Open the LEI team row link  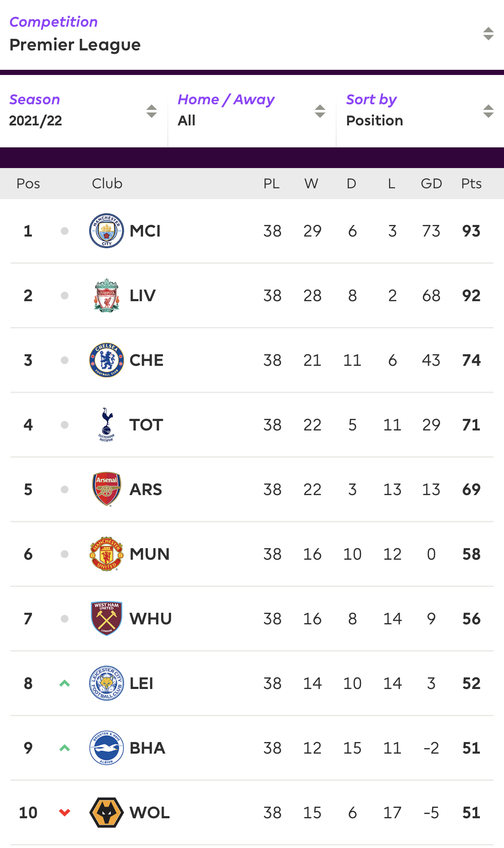[x=141, y=683]
